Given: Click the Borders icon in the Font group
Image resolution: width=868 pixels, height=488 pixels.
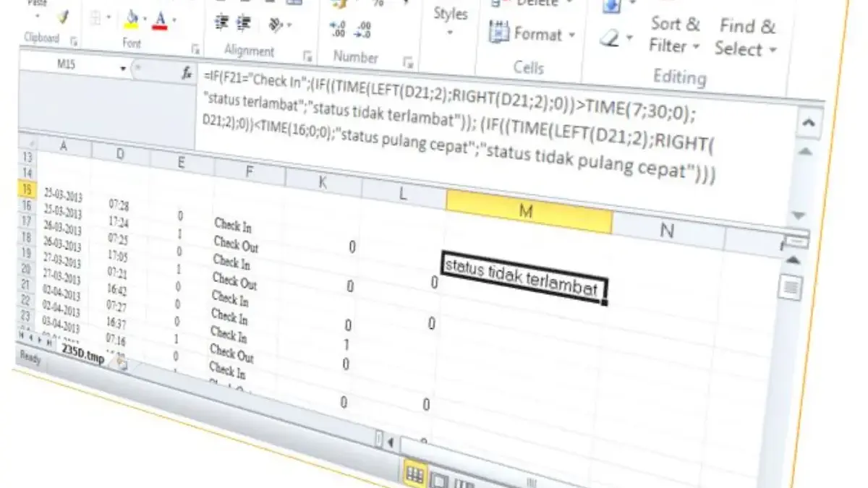Looking at the screenshot, I should point(95,17).
